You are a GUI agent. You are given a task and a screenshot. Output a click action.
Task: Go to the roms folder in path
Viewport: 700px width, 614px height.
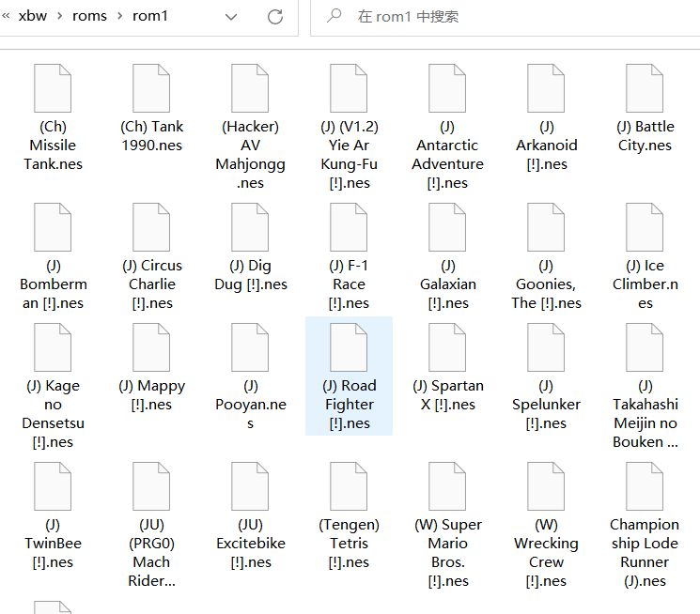[89, 16]
